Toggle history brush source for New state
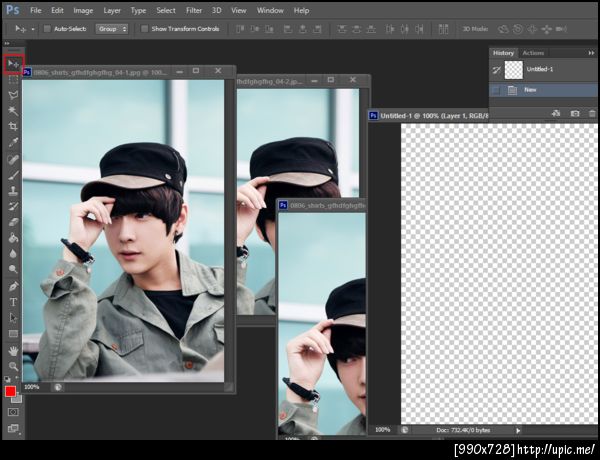600x460 pixels. pos(496,90)
